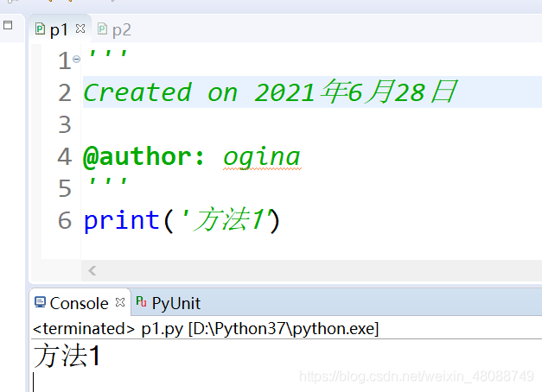The image size is (542, 392).
Task: Click the restore view icon at left edge
Action: click(8, 26)
